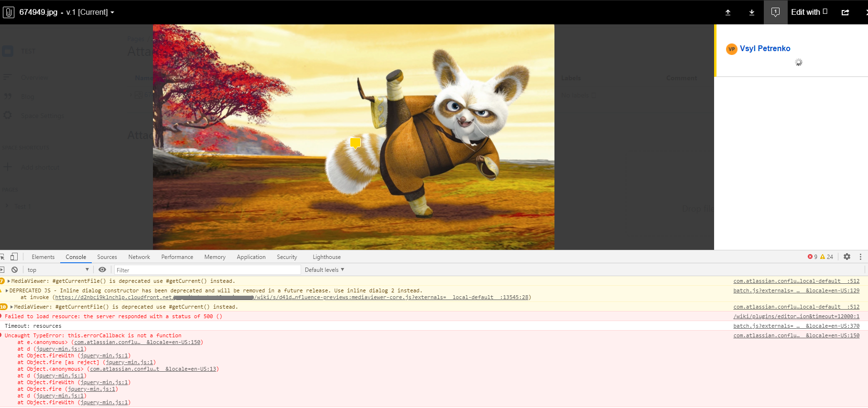The height and width of the screenshot is (408, 868).
Task: Click the yellow warning count badge
Action: (x=827, y=257)
